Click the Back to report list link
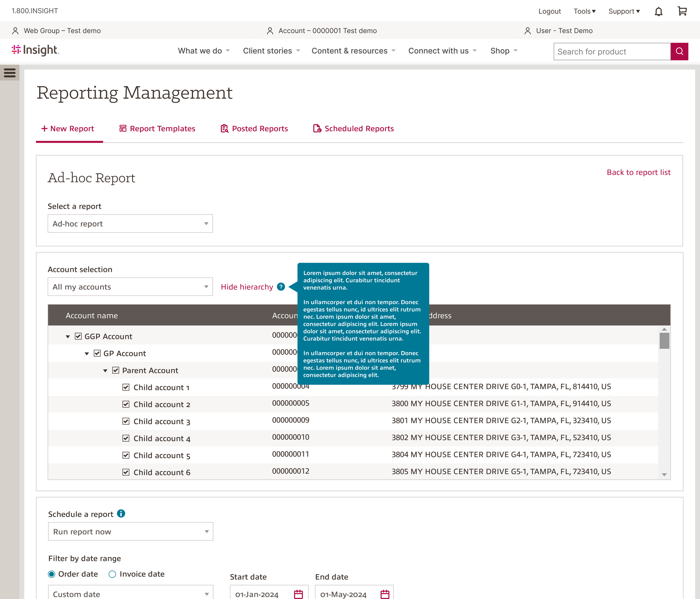The height and width of the screenshot is (599, 700). 638,172
